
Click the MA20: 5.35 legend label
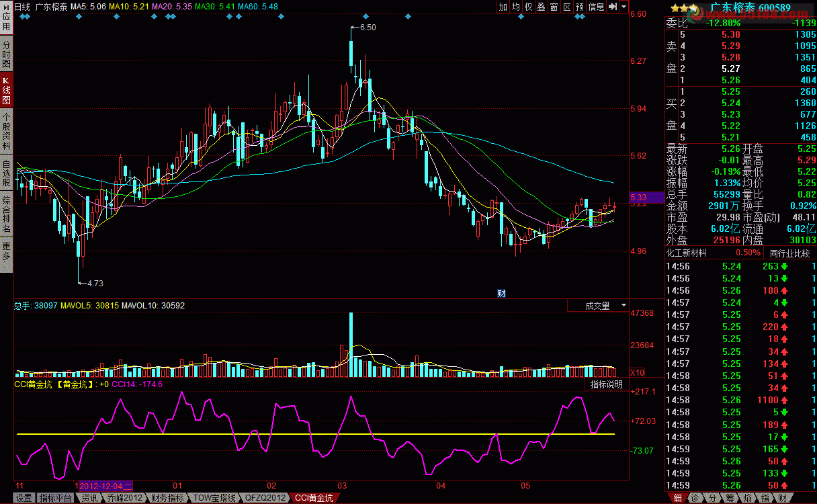pyautogui.click(x=172, y=7)
